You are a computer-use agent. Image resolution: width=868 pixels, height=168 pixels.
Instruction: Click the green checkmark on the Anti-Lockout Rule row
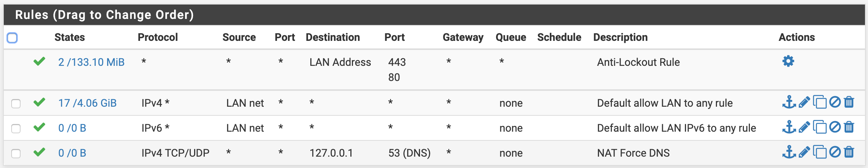tap(39, 61)
